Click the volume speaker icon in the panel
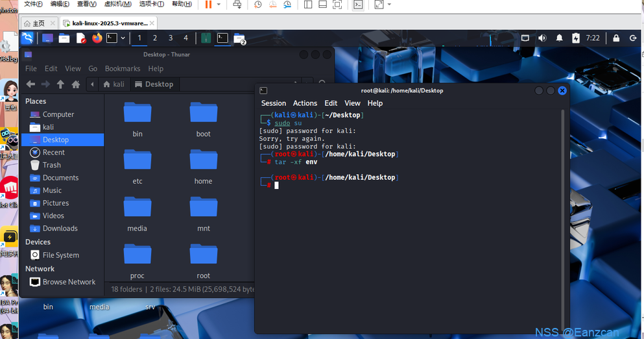Image resolution: width=644 pixels, height=339 pixels. 542,38
